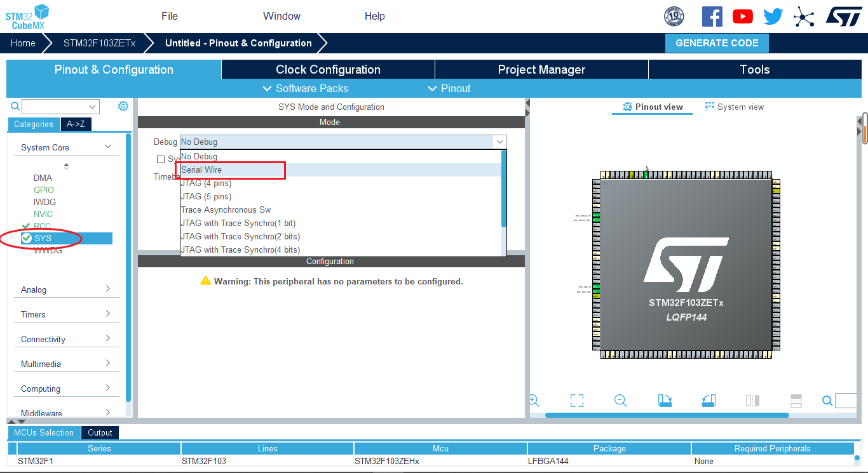Click the GENERATE CODE button
868x473 pixels.
(717, 43)
